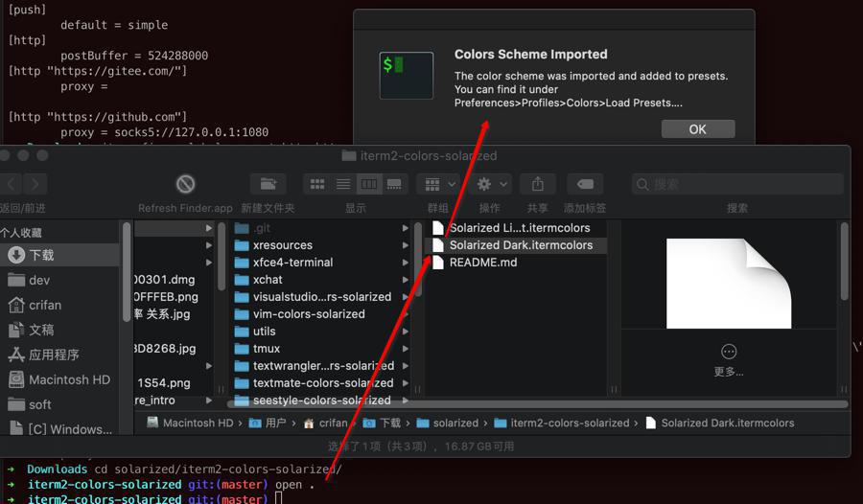Select the textmate-colors-solarized folder

321,383
